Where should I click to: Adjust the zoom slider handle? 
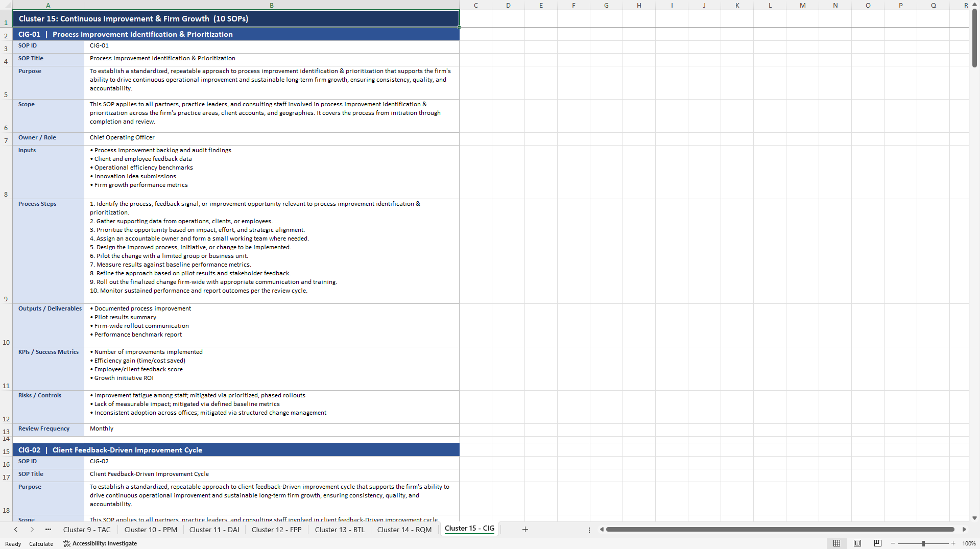click(923, 543)
